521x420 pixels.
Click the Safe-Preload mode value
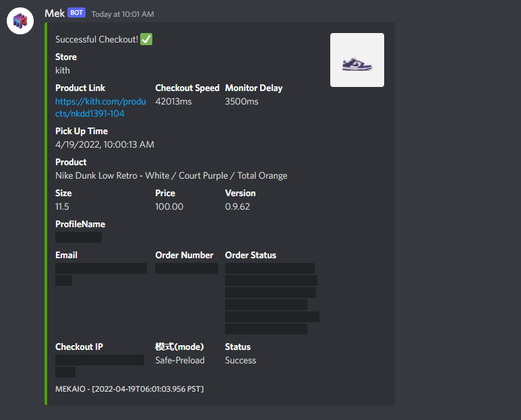(x=180, y=360)
